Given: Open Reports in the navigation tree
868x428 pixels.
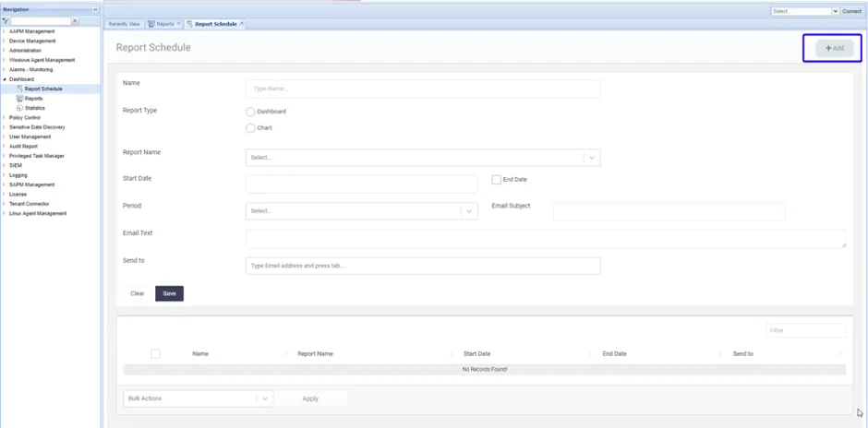Looking at the screenshot, I should point(34,99).
